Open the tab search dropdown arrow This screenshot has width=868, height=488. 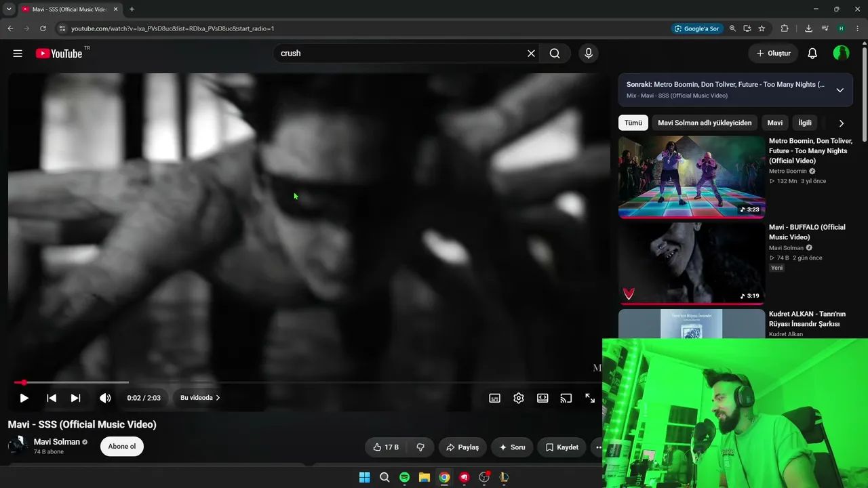[x=9, y=9]
